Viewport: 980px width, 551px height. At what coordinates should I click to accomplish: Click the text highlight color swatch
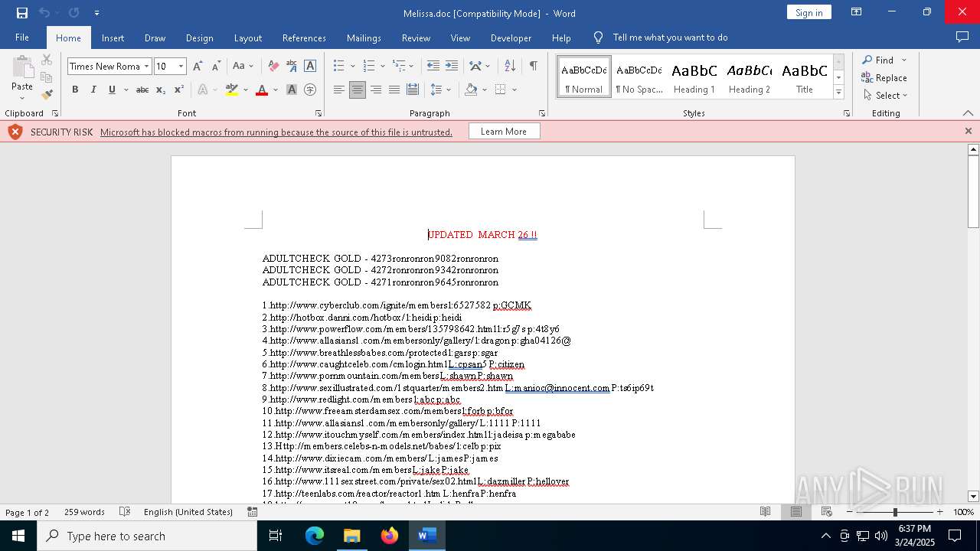[232, 90]
